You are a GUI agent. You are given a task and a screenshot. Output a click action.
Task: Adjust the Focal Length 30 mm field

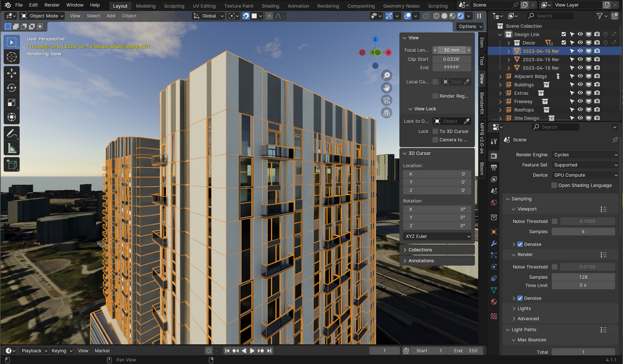pyautogui.click(x=452, y=50)
